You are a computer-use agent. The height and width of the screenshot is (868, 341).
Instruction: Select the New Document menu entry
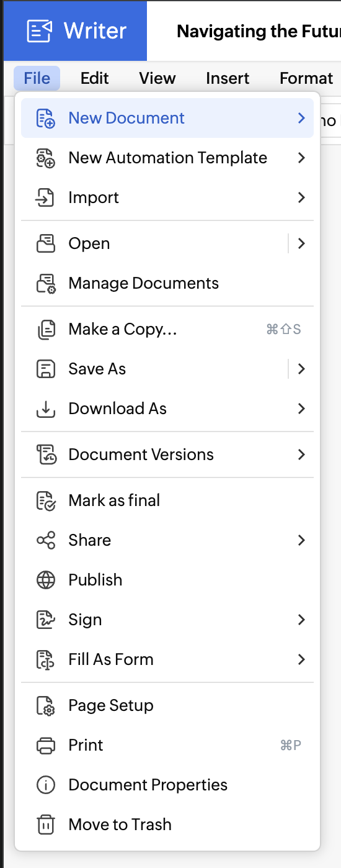click(167, 118)
